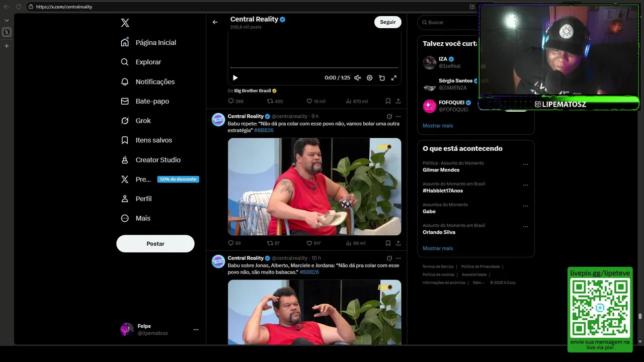Open video settings gear

(x=370, y=78)
